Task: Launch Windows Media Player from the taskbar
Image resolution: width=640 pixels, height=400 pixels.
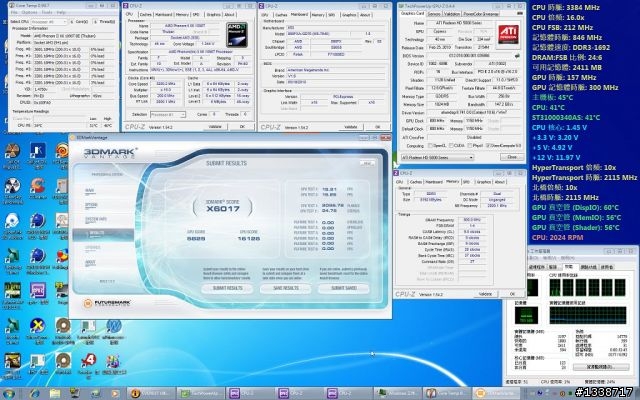Action: 115,393
